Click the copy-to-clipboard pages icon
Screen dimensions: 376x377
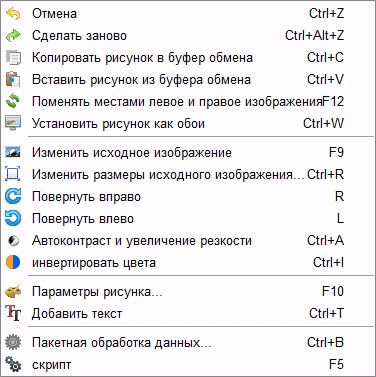tap(13, 57)
